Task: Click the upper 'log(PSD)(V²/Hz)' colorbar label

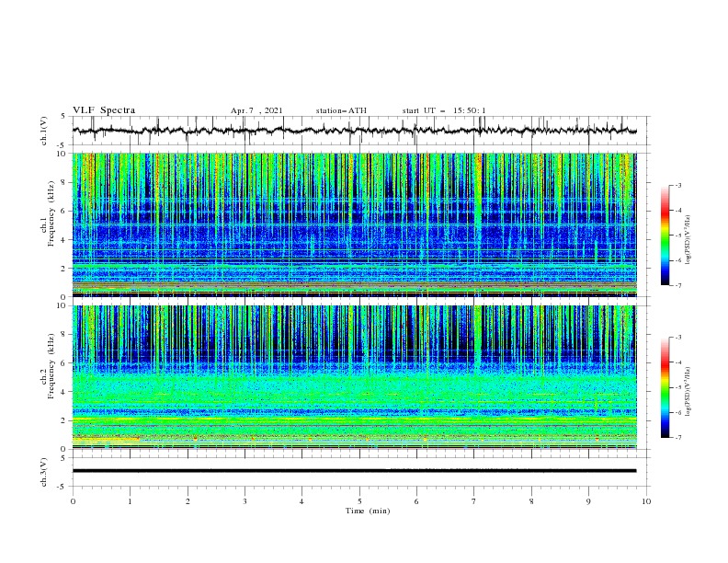Action: [x=688, y=240]
